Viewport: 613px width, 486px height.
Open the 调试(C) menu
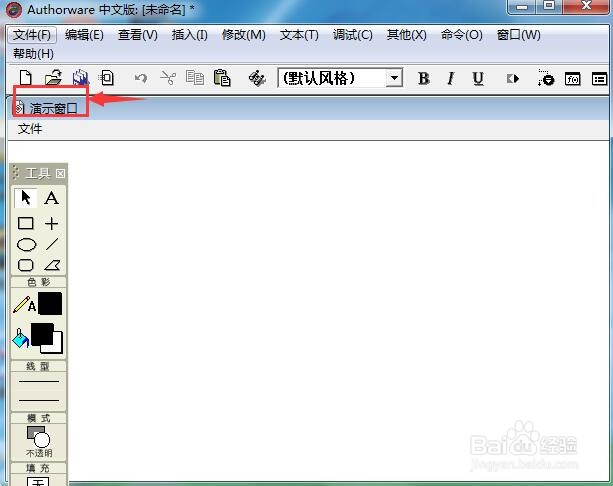(x=352, y=35)
